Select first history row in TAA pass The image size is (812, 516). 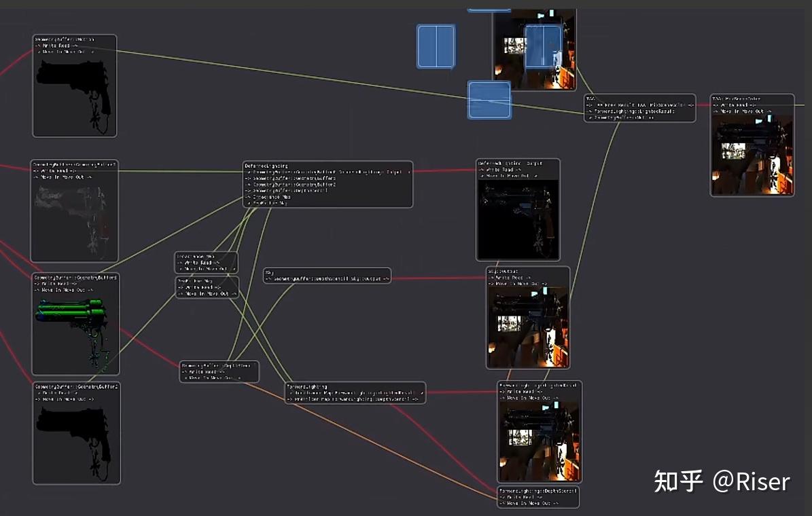point(640,105)
